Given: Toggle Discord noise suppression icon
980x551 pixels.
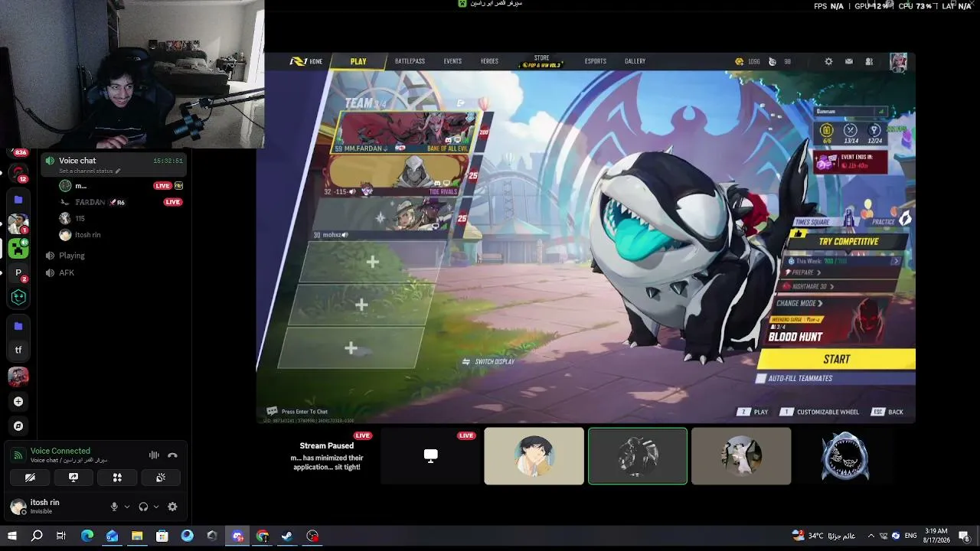Looking at the screenshot, I should click(x=154, y=455).
